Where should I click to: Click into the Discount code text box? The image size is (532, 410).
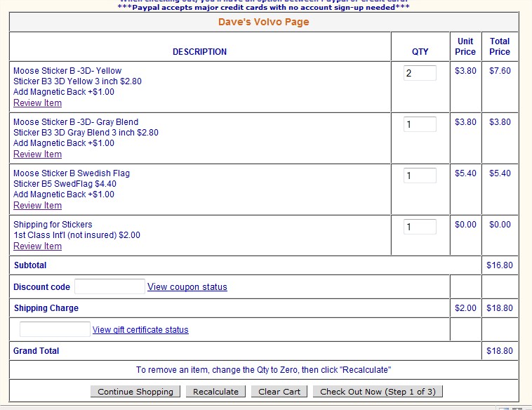pyautogui.click(x=109, y=286)
